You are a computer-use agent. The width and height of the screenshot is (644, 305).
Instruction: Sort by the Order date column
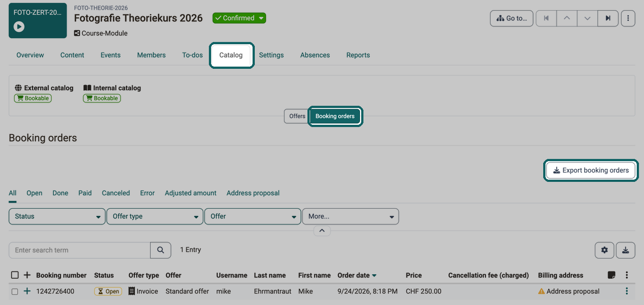click(357, 275)
